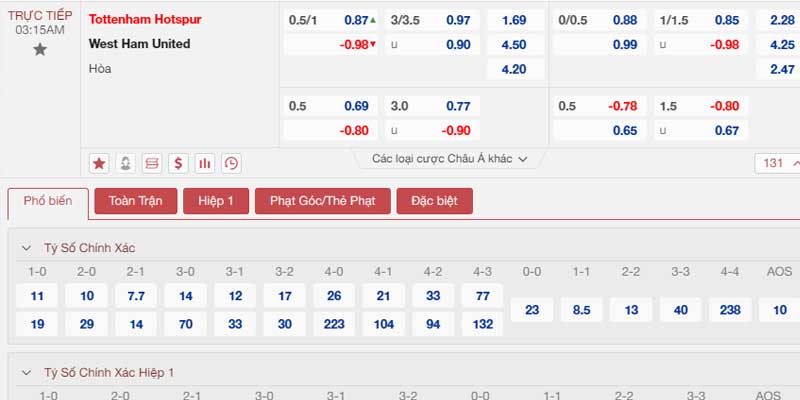Open the stacked tickets icon
800x400 pixels.
[152, 164]
